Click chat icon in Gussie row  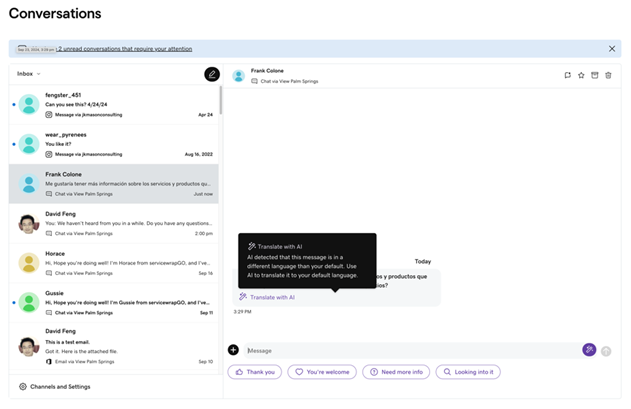(x=49, y=313)
